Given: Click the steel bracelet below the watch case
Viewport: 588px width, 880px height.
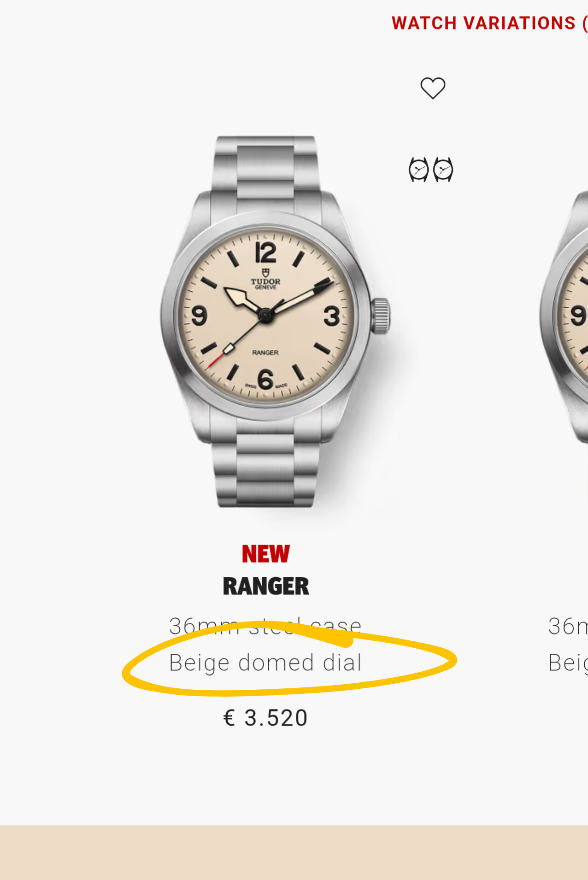Looking at the screenshot, I should tap(265, 465).
